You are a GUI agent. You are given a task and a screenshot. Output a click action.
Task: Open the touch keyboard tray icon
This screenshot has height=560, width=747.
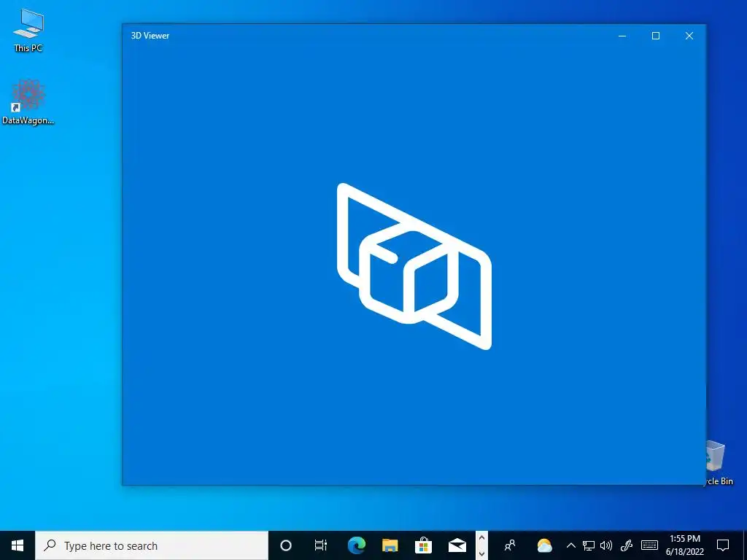coord(649,545)
